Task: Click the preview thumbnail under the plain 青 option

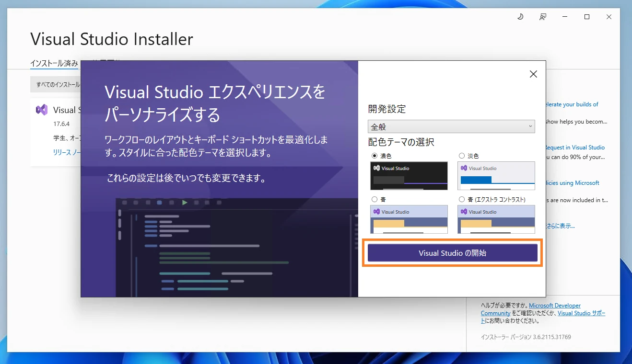Action: 409,219
